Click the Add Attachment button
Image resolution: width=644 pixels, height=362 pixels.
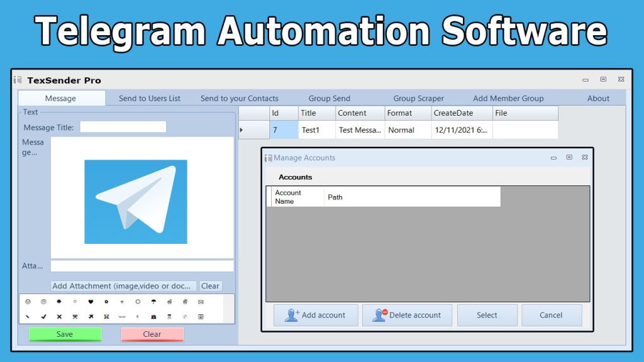tap(123, 286)
